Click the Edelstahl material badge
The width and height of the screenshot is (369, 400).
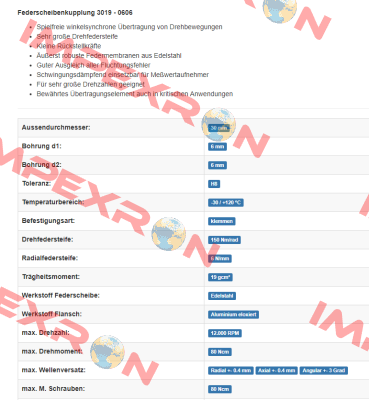click(222, 296)
